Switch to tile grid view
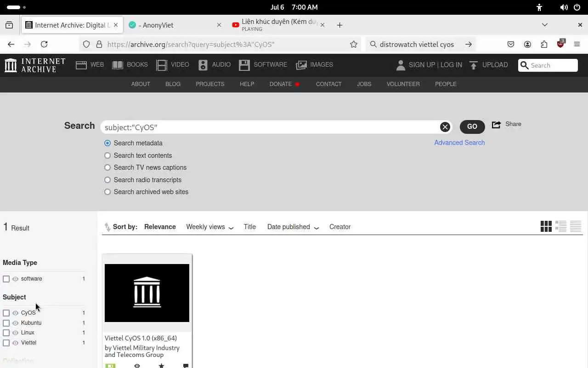 pyautogui.click(x=546, y=226)
